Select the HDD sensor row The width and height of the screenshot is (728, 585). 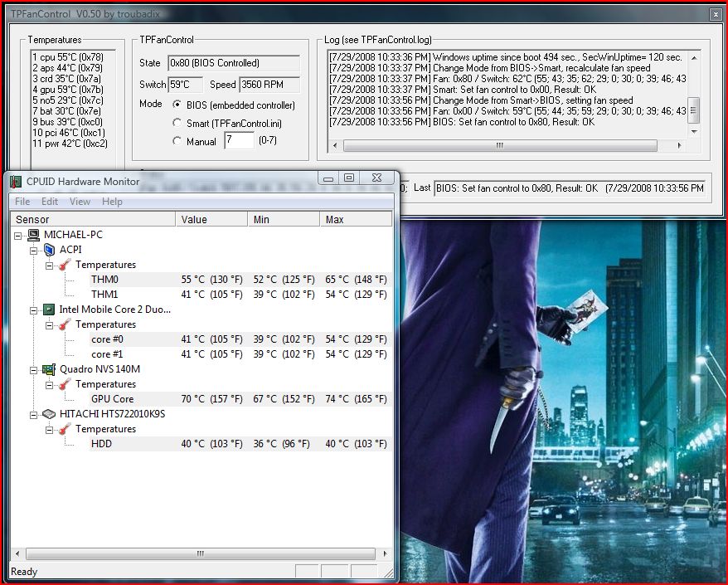239,444
